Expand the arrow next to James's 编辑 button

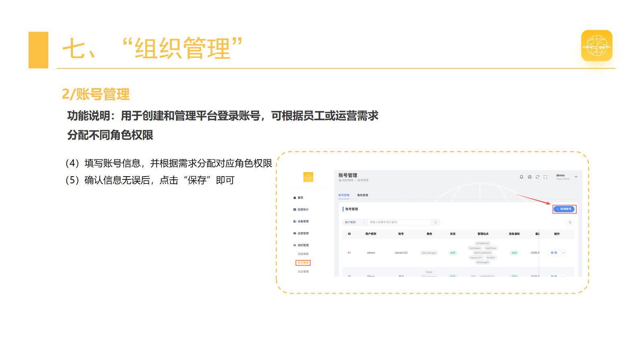coord(563,253)
